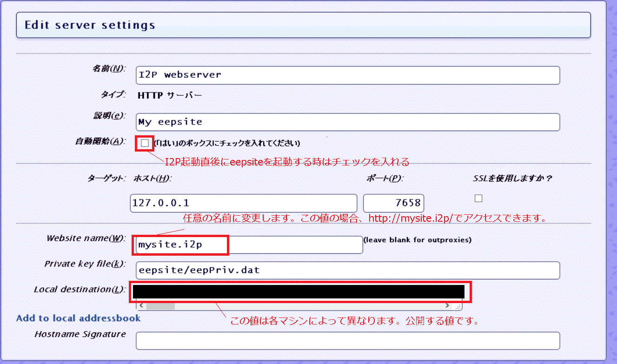Toggle the SSL usage checkbox
Screen dimensions: 617x364
[x=478, y=199]
